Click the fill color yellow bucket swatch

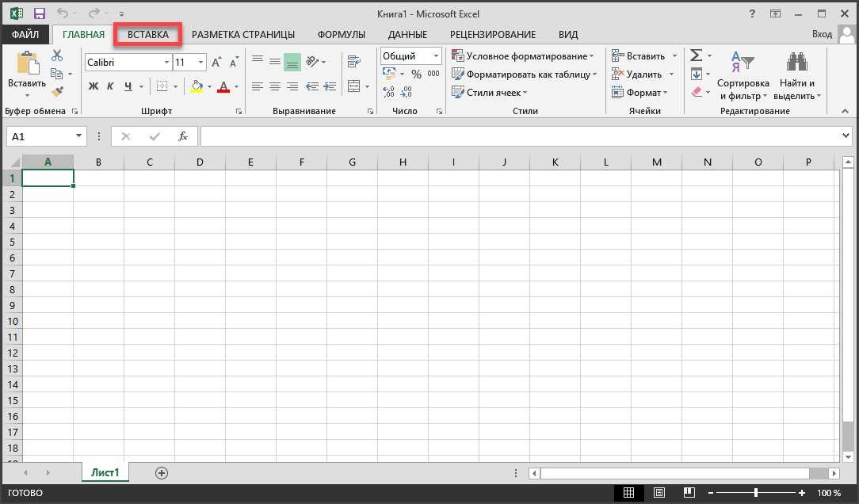197,86
